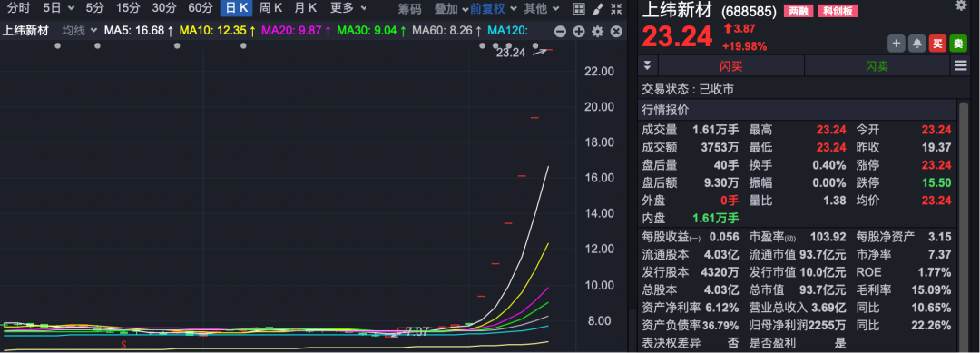This screenshot has width=980, height=353.
Task: Click the MA30: 9.04 label
Action: click(x=371, y=31)
